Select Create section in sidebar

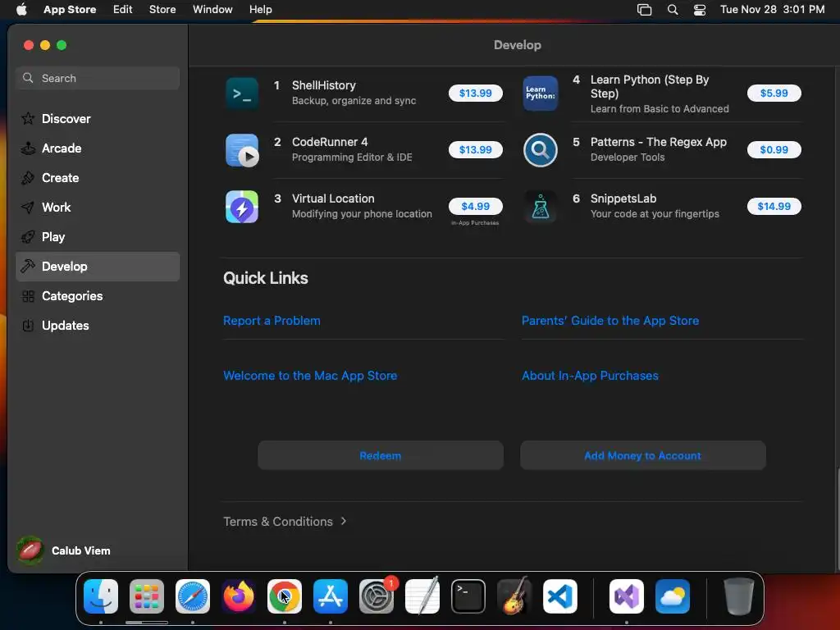coord(98,178)
